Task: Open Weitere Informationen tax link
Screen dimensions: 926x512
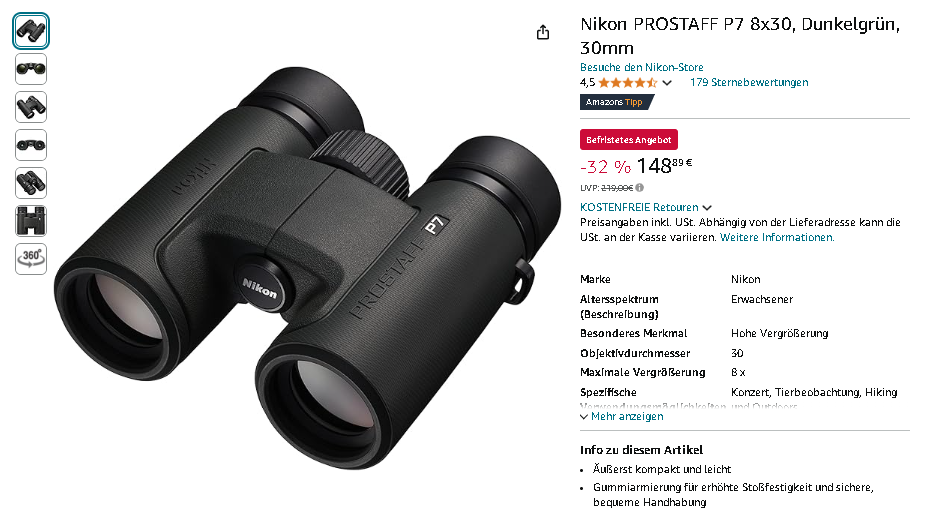Action: (777, 237)
